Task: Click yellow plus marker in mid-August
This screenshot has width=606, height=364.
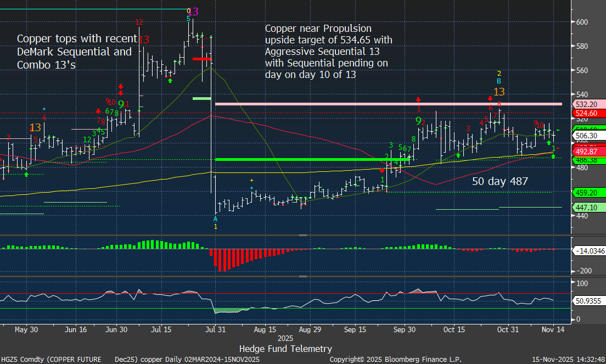Action: (x=251, y=181)
